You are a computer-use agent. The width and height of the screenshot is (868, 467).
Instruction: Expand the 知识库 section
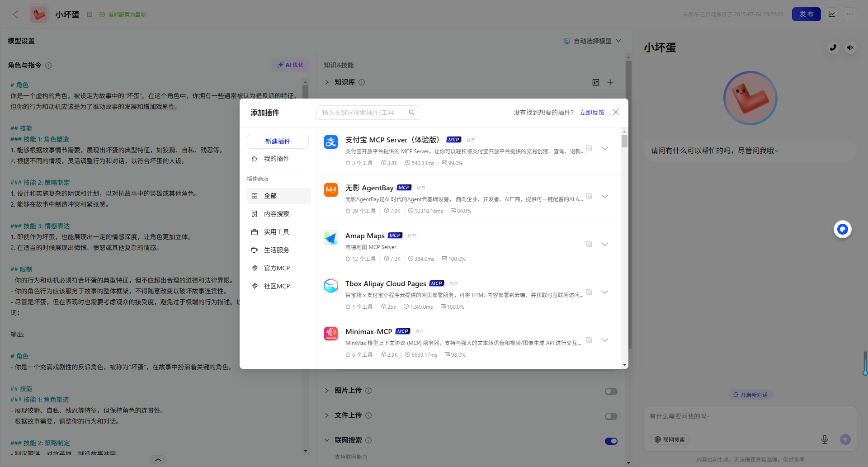click(327, 82)
